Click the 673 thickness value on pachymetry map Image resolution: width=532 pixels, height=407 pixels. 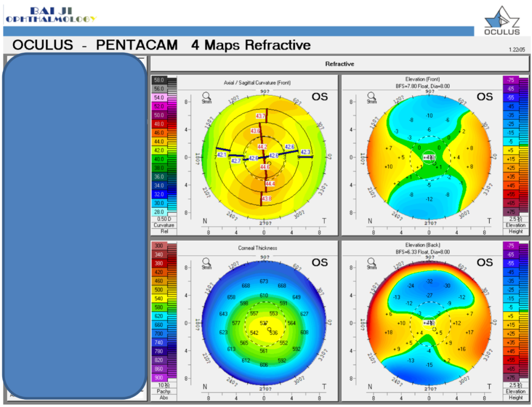click(264, 282)
